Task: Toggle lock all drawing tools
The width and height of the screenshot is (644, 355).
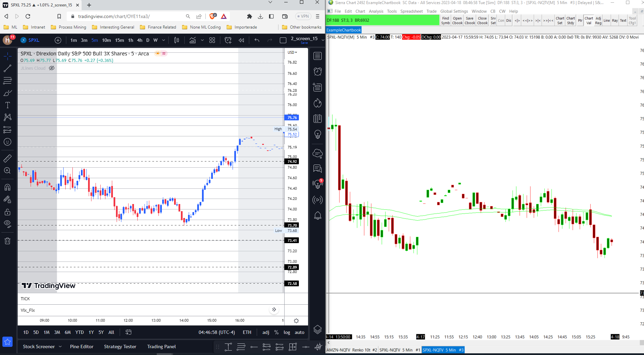Action: (x=7, y=212)
